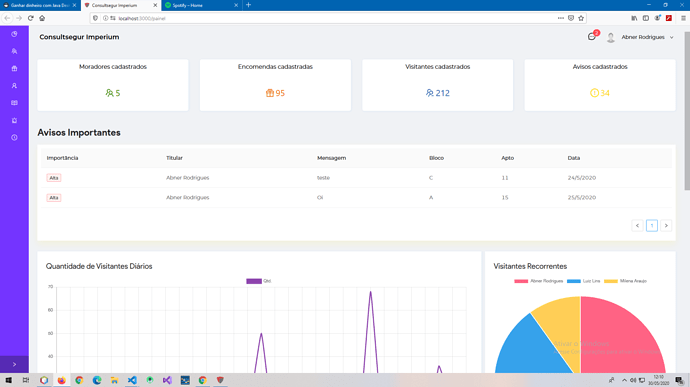Image resolution: width=690 pixels, height=387 pixels.
Task: Open Microsoft Edge from taskbar
Action: [97, 380]
